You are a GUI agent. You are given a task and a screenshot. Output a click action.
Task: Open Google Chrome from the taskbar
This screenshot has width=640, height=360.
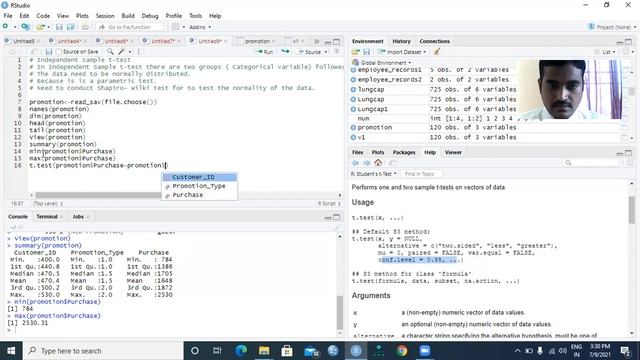[402, 351]
